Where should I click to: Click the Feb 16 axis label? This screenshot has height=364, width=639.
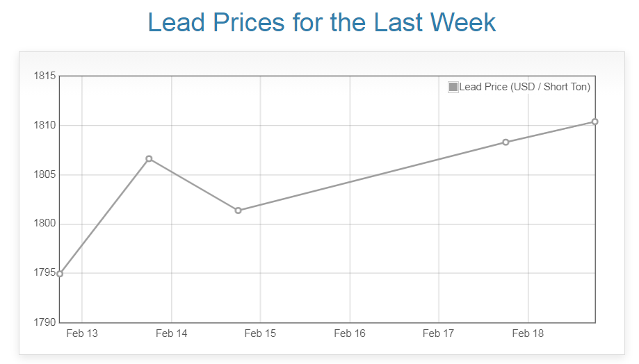tap(349, 333)
